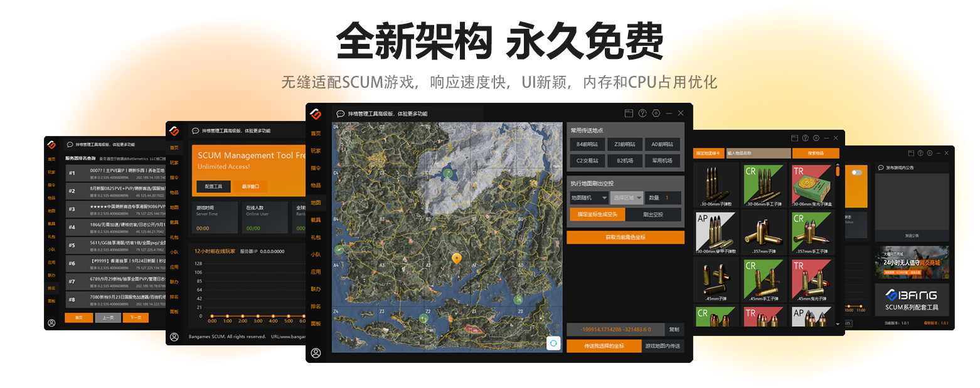The width and height of the screenshot is (980, 388).
Task: Click the floating-window layout icon on the title bar
Action: coord(629,113)
